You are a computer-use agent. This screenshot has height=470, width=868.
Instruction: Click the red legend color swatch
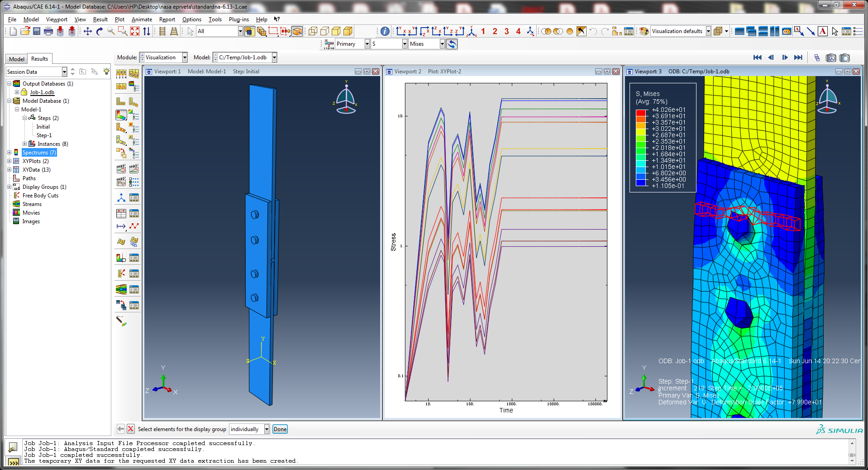[x=640, y=113]
